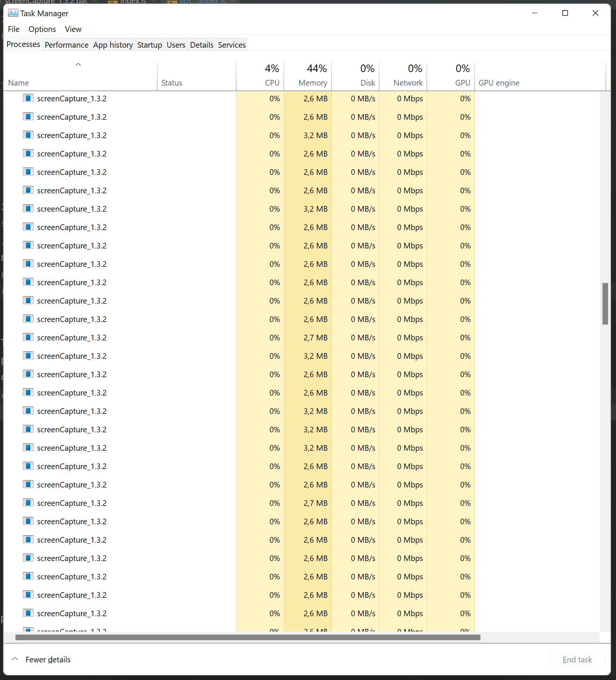Open the File menu

[x=13, y=29]
